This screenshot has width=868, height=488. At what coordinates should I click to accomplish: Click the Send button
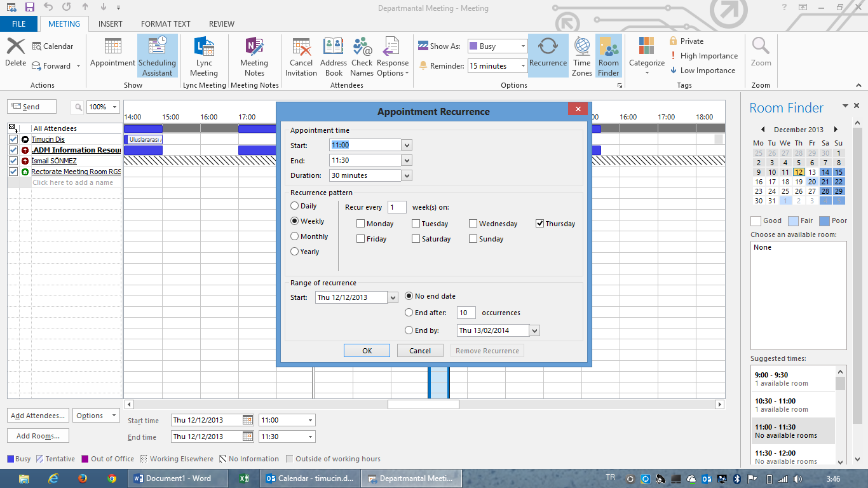coord(32,107)
